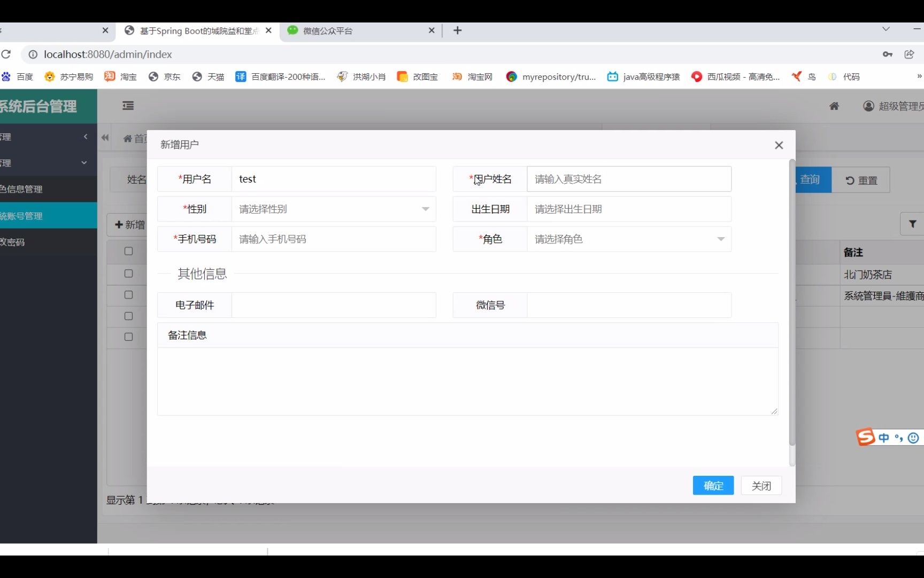The height and width of the screenshot is (578, 924).
Task: Tick the second row checkbox
Action: pos(128,273)
